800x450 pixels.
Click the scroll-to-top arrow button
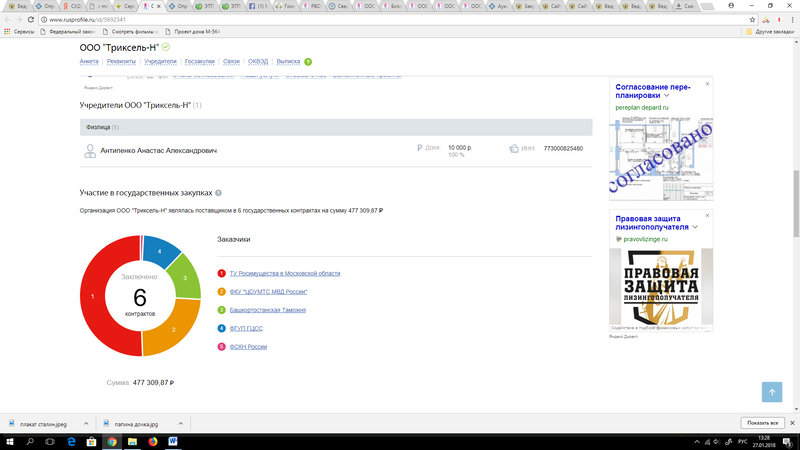pos(770,391)
